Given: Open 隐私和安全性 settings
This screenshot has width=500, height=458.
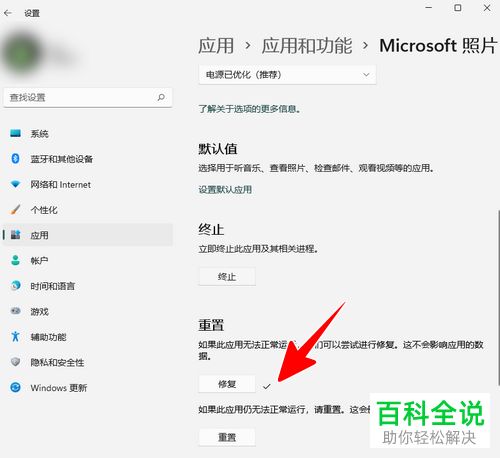Looking at the screenshot, I should pyautogui.click(x=88, y=362).
